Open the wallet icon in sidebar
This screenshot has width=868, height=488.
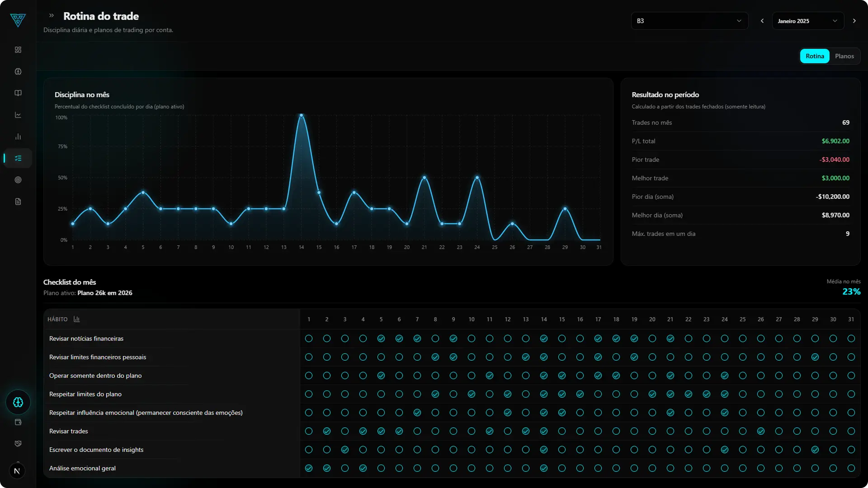18,422
